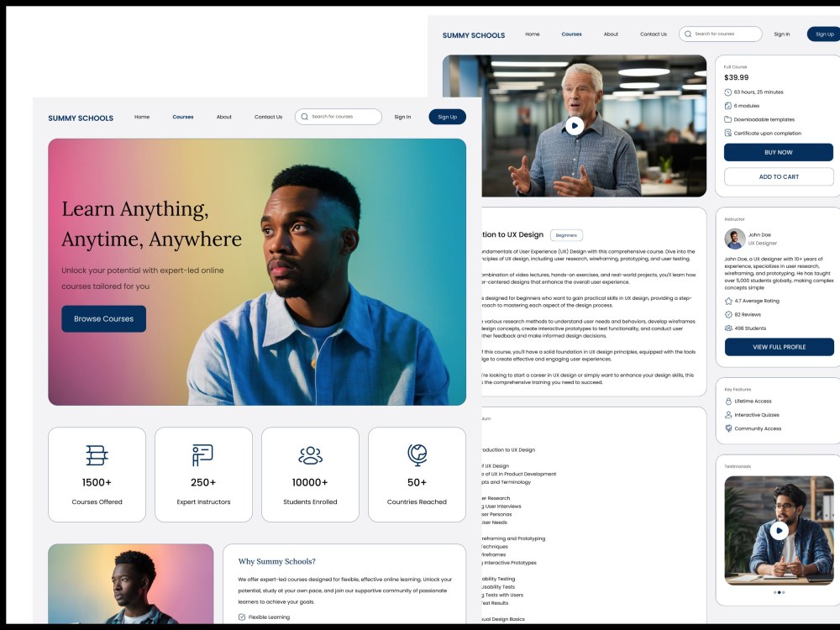
Task: Click the modules icon beside 6 modules
Action: click(x=728, y=106)
